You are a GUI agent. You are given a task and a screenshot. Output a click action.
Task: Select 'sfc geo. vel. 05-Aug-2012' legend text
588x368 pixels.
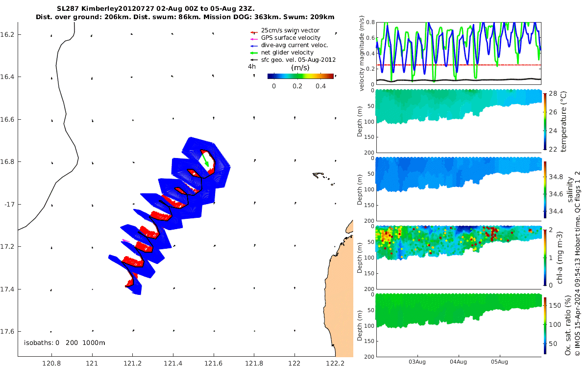(x=298, y=60)
